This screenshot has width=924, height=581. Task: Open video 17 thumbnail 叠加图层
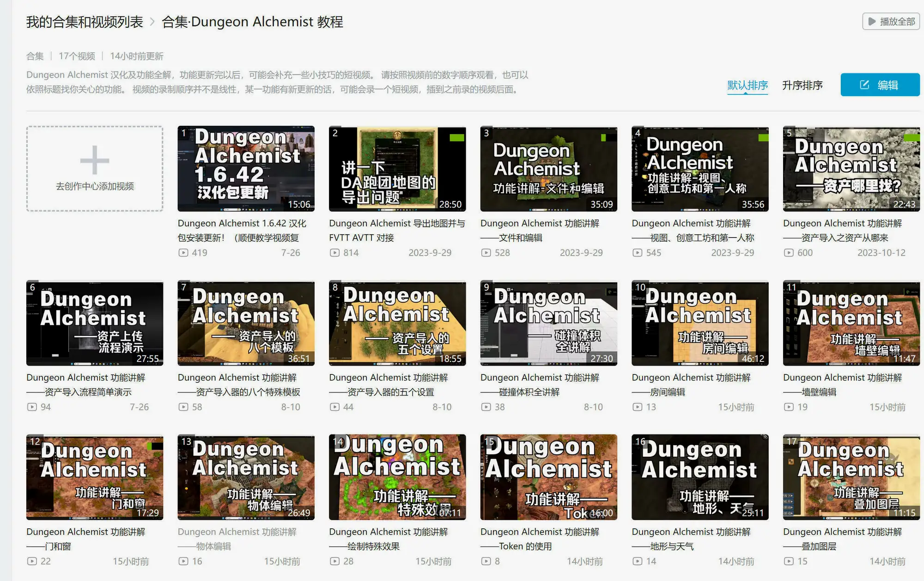[x=851, y=477]
